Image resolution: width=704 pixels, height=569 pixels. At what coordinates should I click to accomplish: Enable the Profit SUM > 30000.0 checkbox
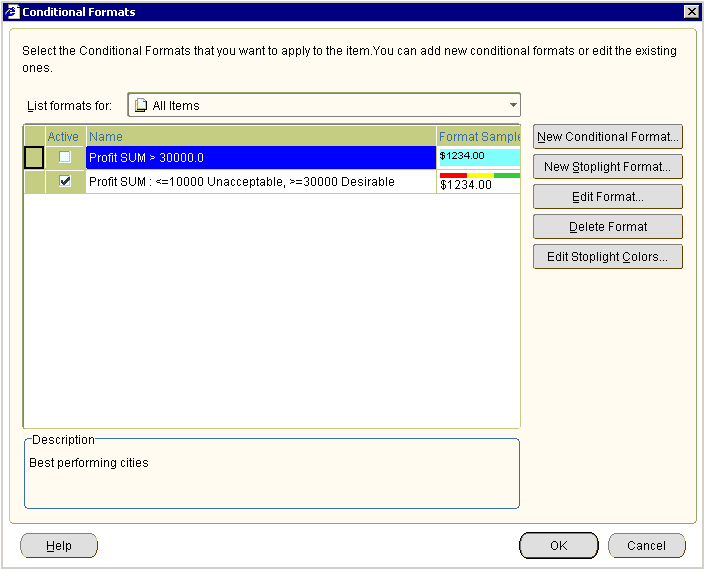click(x=65, y=157)
